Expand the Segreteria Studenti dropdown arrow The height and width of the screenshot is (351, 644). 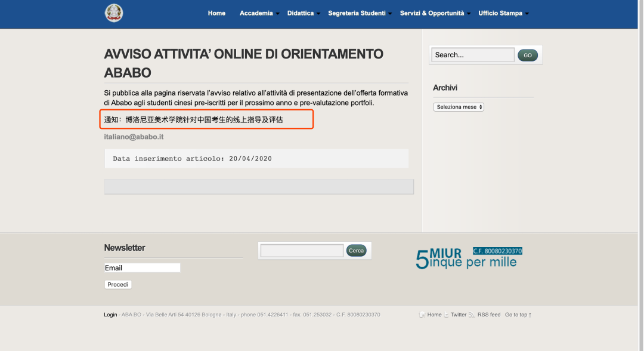coord(390,14)
